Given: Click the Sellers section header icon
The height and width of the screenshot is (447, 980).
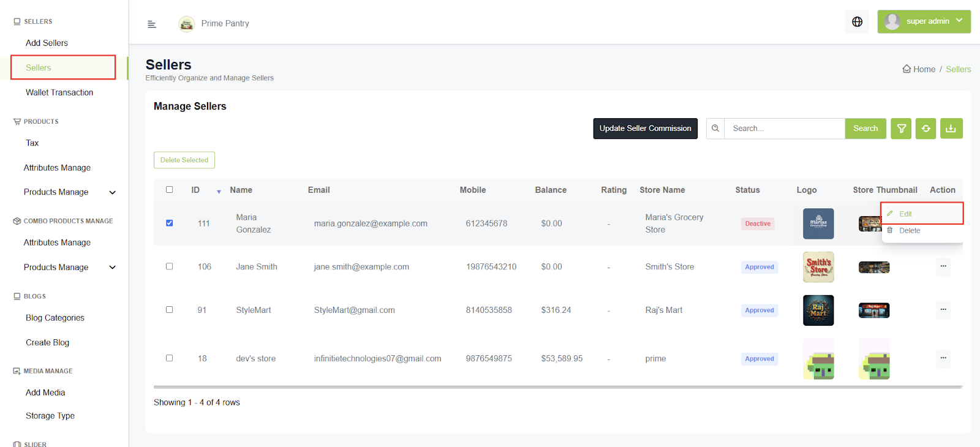Looking at the screenshot, I should (x=17, y=21).
